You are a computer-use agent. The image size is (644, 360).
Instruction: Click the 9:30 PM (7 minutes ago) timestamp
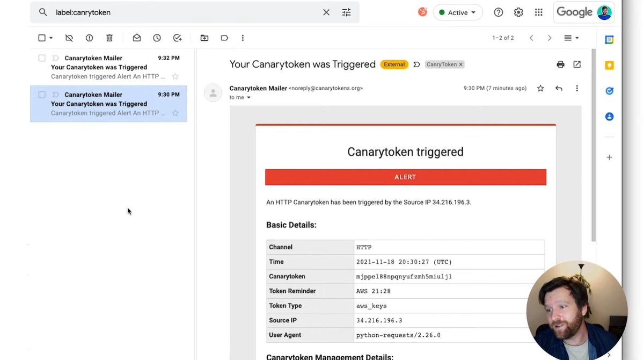[495, 88]
